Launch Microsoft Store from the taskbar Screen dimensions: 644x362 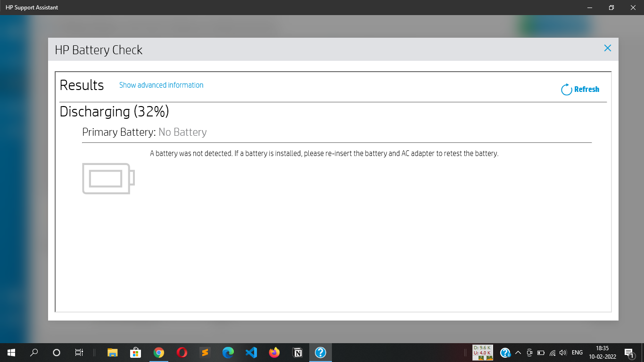(x=135, y=352)
